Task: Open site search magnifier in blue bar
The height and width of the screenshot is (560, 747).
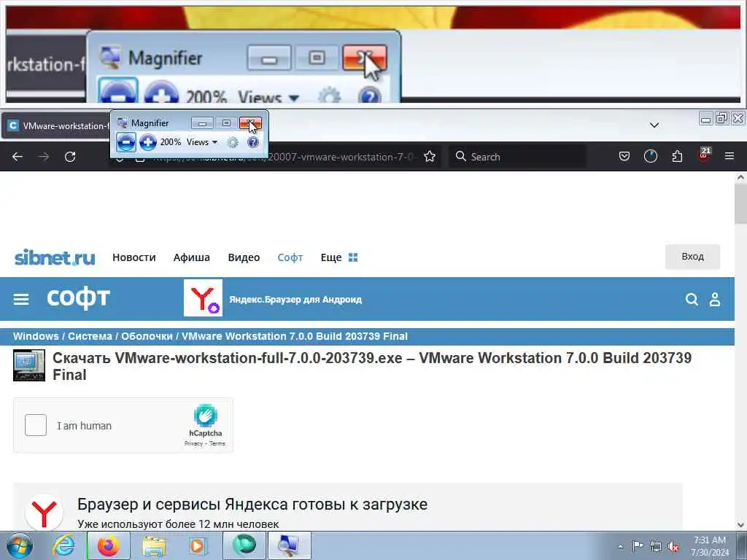Action: [x=692, y=299]
